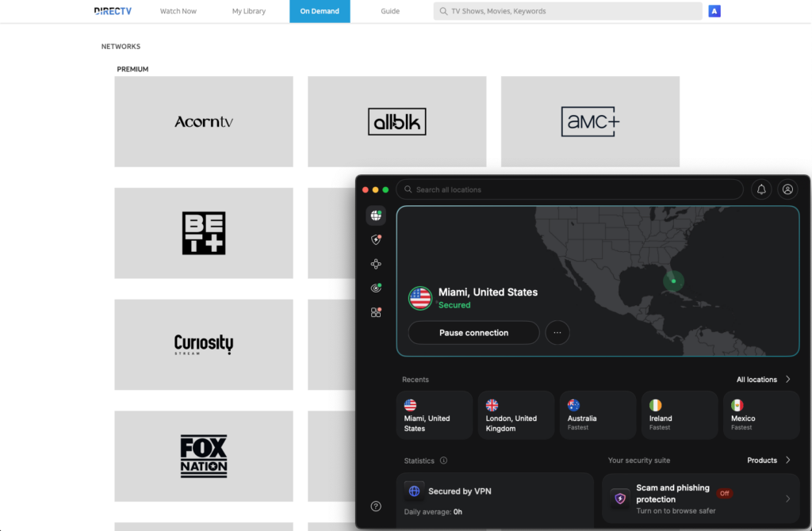Expand the Products chevron arrow
Viewport: 812px width, 531px height.
(x=787, y=460)
